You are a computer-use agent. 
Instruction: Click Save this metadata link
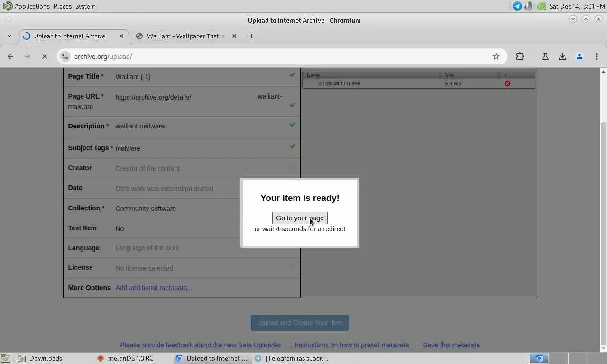pyautogui.click(x=451, y=345)
